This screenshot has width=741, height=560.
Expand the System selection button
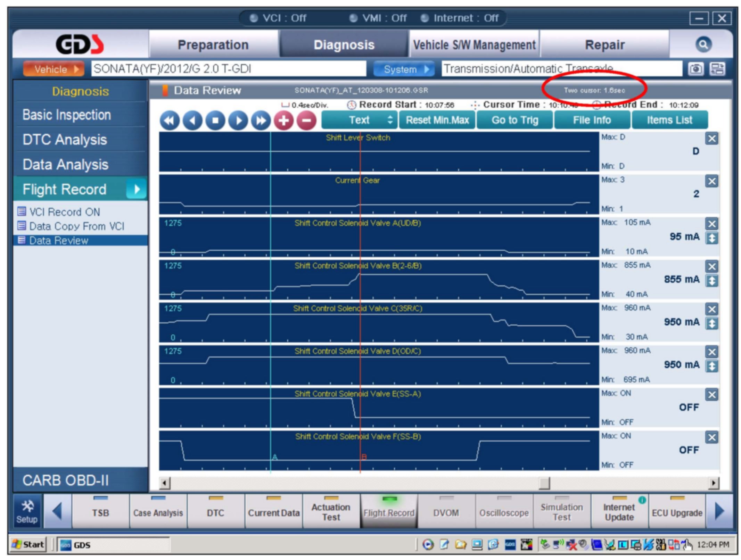(x=403, y=69)
